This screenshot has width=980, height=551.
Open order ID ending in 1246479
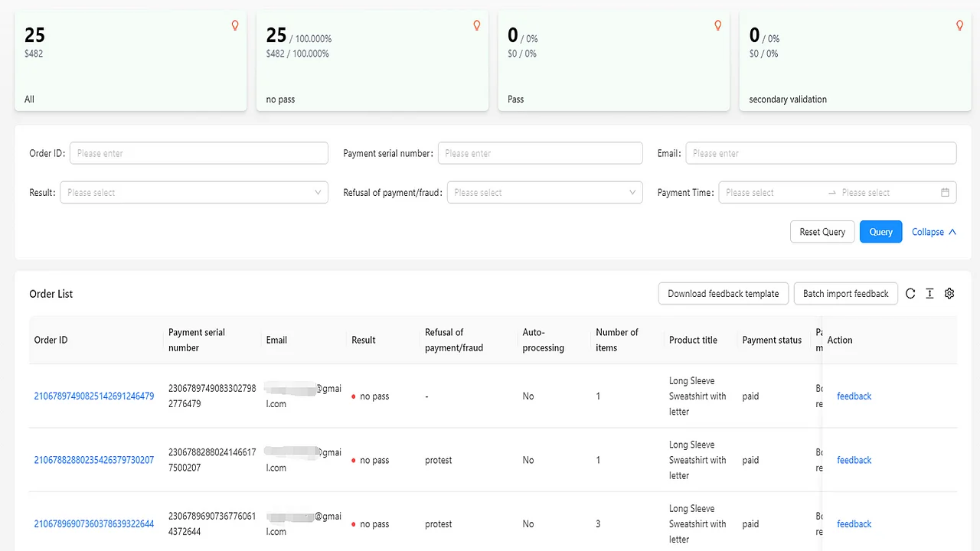(94, 396)
